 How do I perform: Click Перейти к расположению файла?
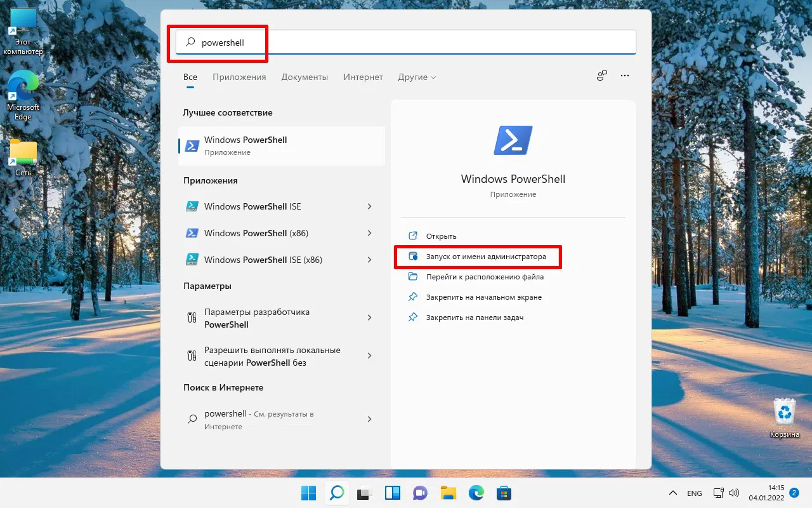(x=476, y=277)
